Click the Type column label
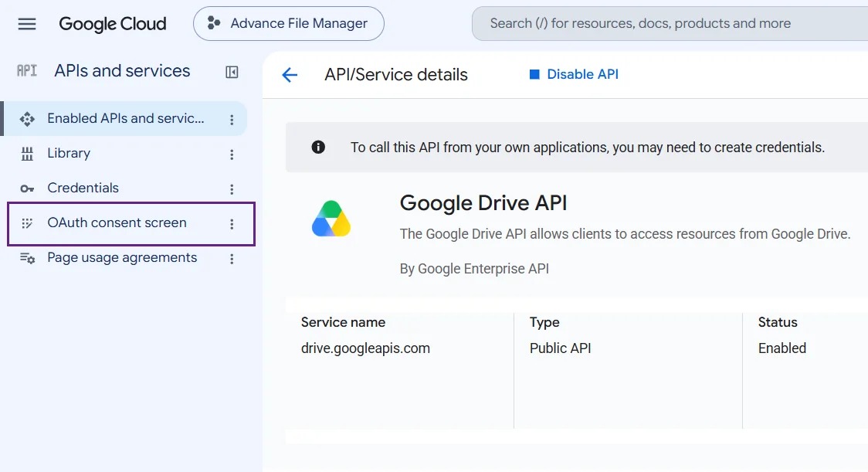868x472 pixels. pos(544,322)
